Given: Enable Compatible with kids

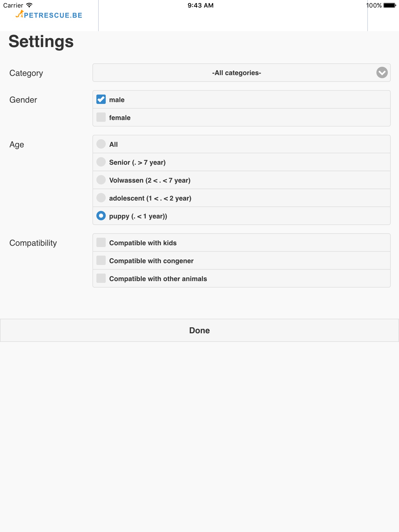Looking at the screenshot, I should click(101, 243).
